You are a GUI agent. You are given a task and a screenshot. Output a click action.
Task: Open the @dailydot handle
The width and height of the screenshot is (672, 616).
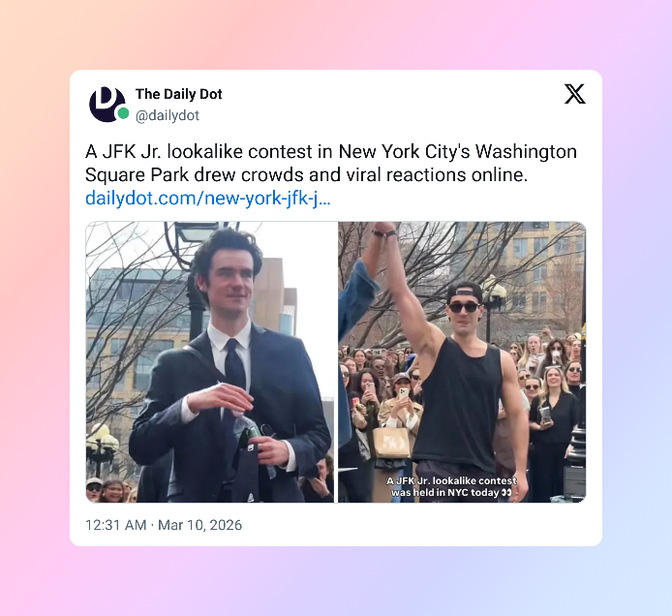168,115
